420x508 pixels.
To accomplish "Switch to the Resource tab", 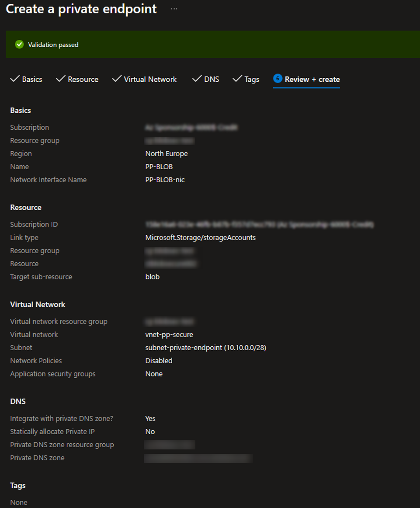I will pos(83,80).
